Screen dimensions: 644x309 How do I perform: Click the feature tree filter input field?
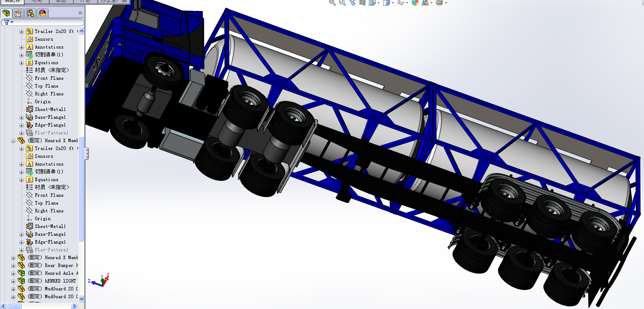pos(42,22)
